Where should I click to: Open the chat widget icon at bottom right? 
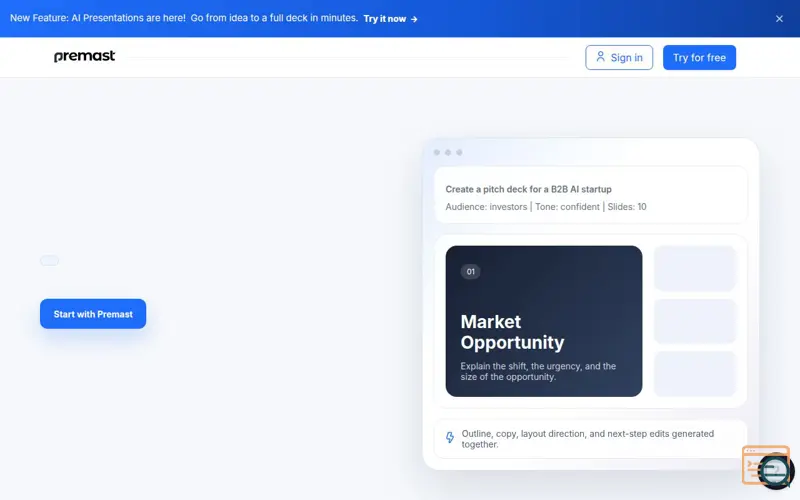774,470
